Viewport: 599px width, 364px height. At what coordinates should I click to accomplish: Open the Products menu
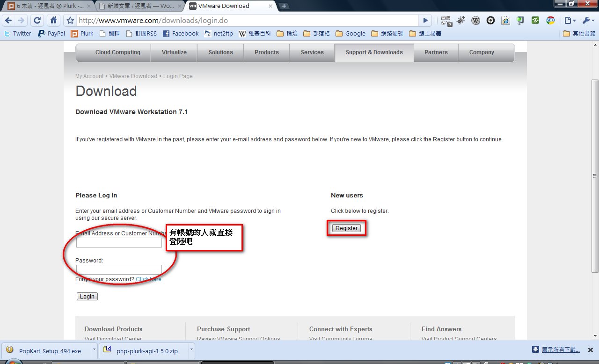coord(267,52)
